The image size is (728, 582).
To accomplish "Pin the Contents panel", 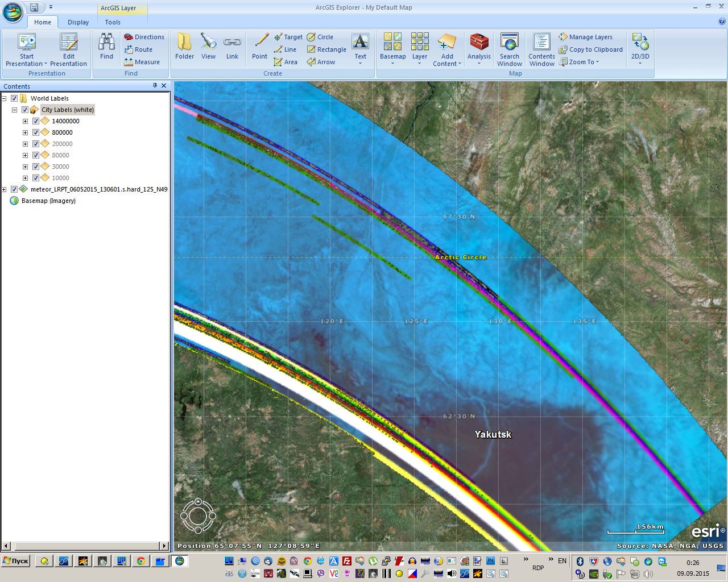I will click(155, 86).
